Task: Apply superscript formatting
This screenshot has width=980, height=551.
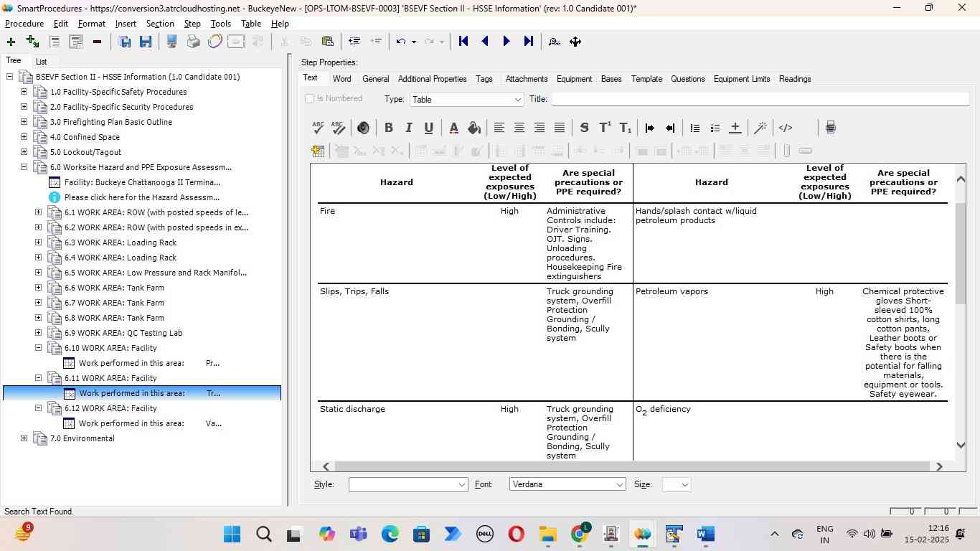Action: click(605, 128)
